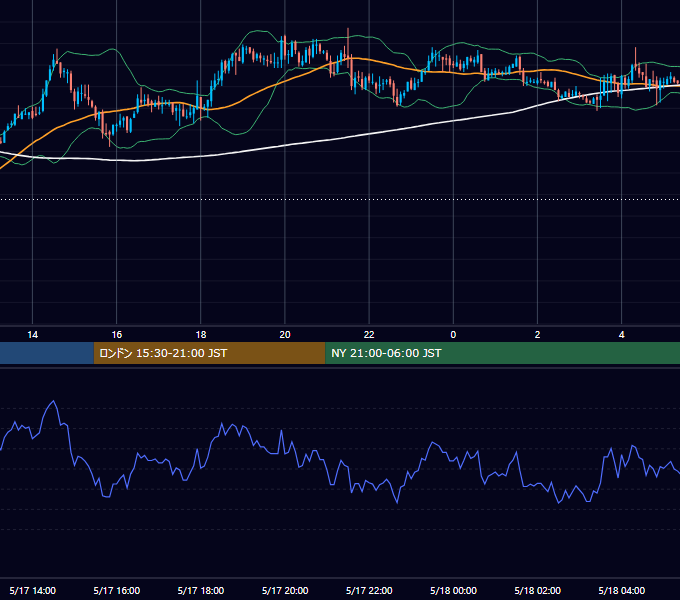Click the 4 hour label on price chart axis
Image resolution: width=680 pixels, height=600 pixels.
coord(621,335)
